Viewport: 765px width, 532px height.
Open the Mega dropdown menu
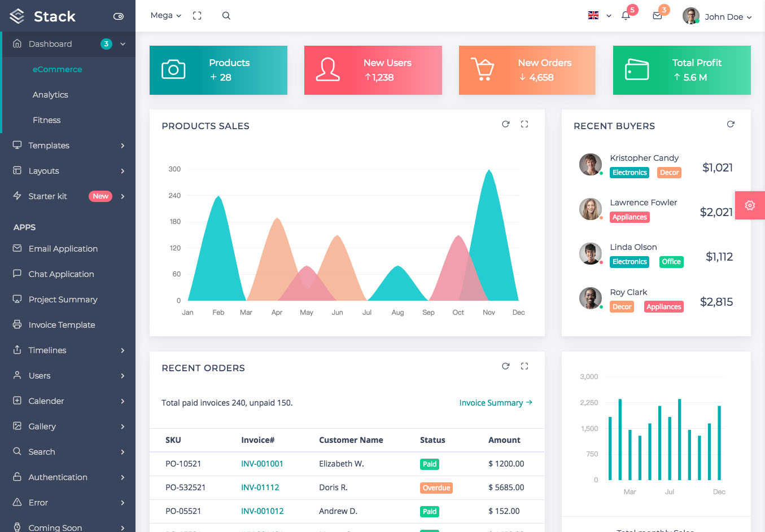166,16
